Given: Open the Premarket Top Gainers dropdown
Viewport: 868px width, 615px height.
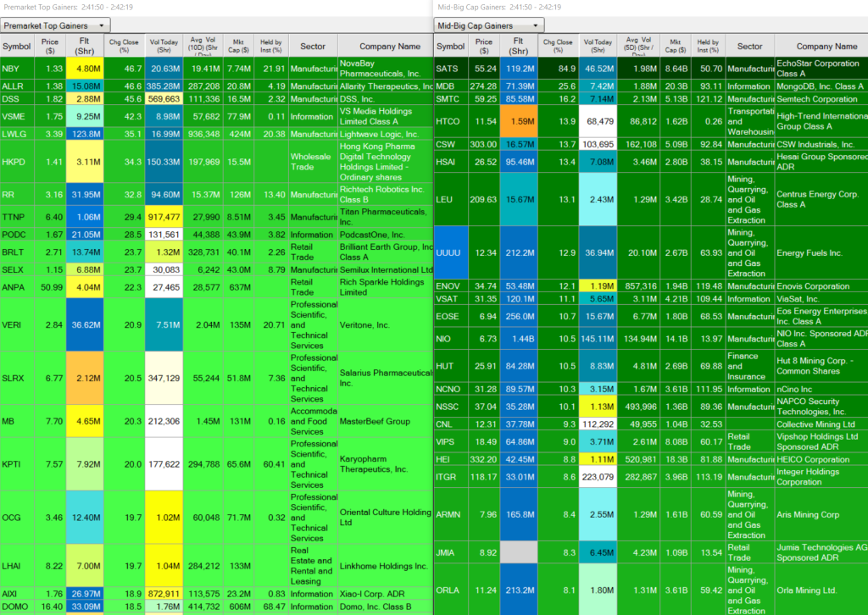Looking at the screenshot, I should click(55, 25).
